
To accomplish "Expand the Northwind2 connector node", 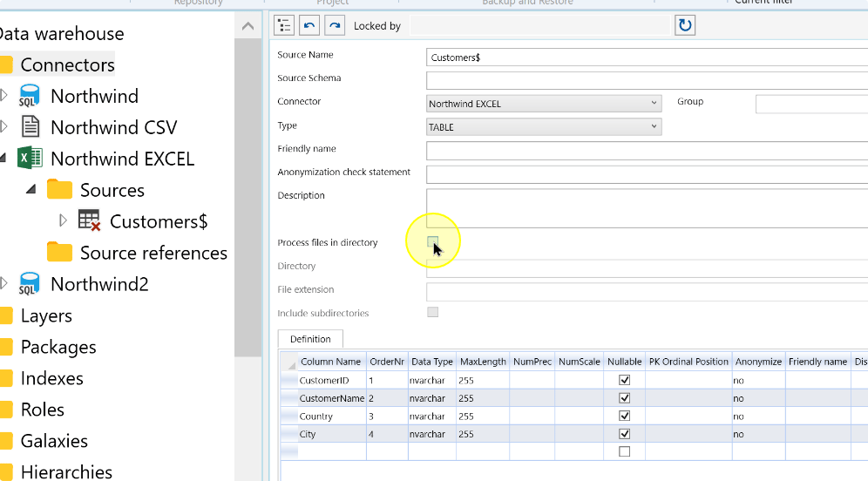I will click(3, 283).
